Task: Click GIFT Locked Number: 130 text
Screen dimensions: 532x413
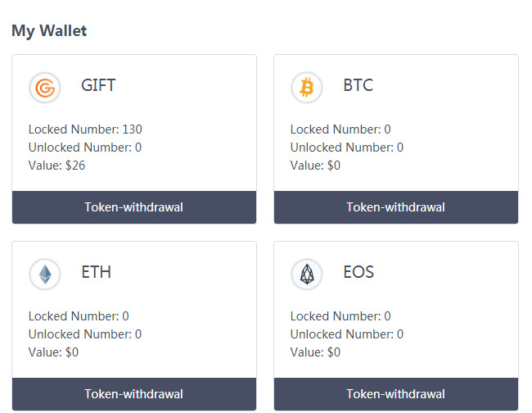Action: pyautogui.click(x=85, y=129)
